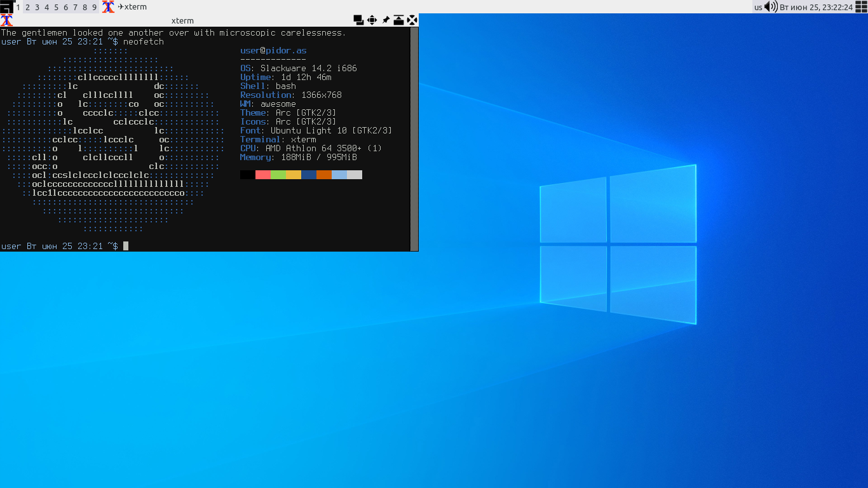868x488 pixels.
Task: Click the green swatch in neofetch palette
Action: (278, 175)
